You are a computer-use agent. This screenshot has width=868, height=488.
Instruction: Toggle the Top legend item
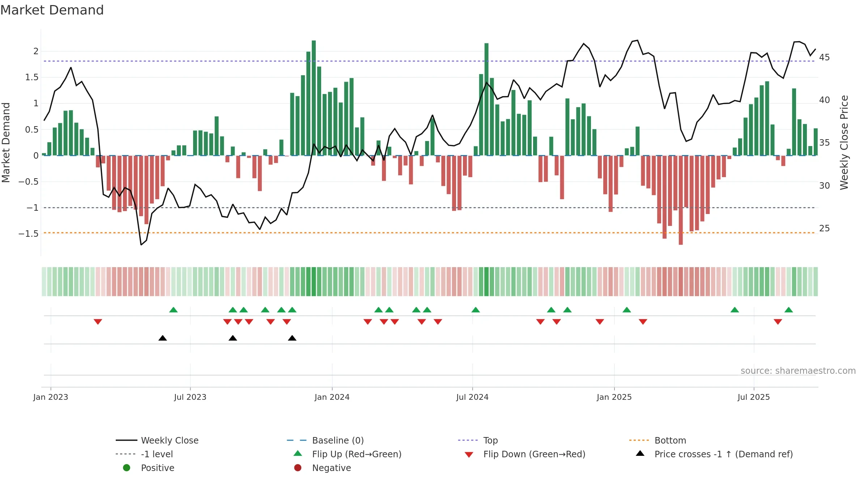coord(478,440)
